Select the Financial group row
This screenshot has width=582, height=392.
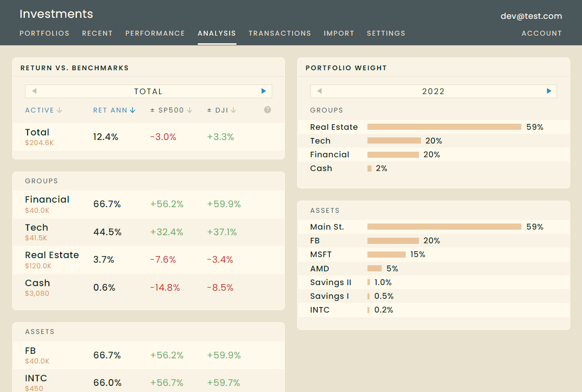tap(148, 204)
